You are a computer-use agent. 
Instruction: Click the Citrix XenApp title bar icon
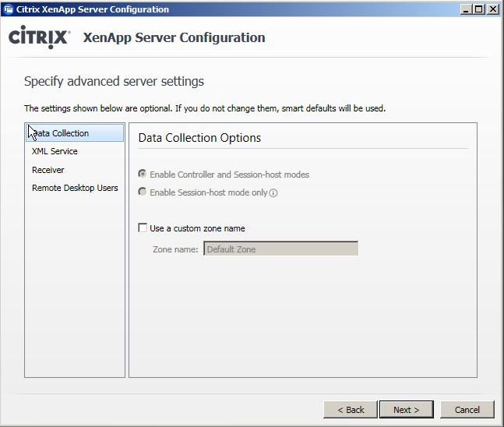coord(9,9)
